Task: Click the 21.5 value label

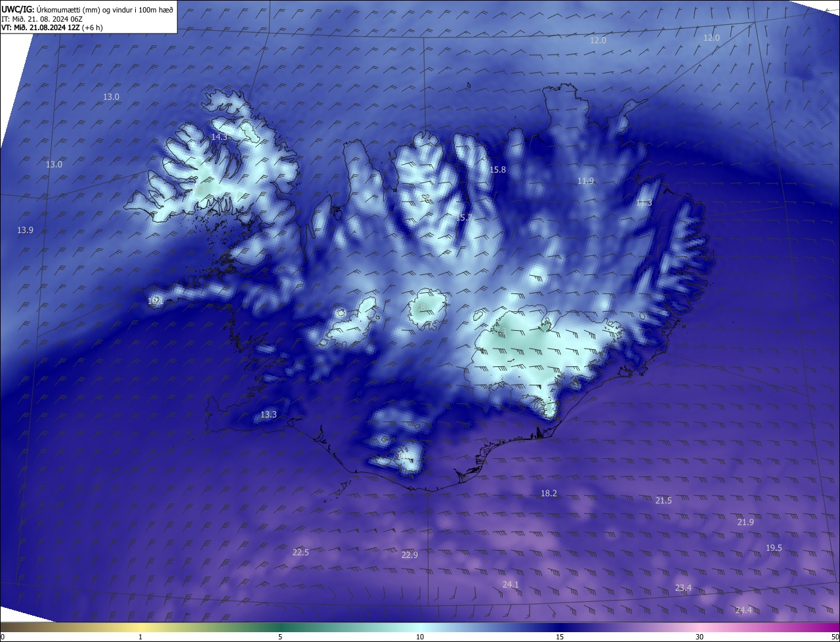Action: pos(663,500)
